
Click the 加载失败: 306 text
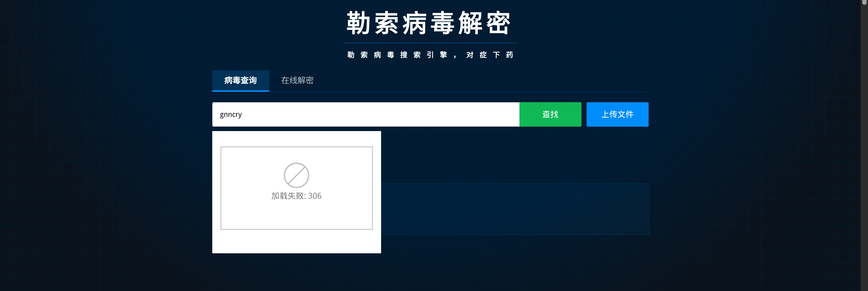296,196
